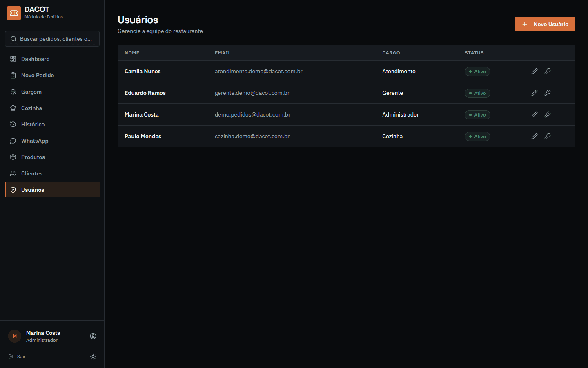Go to Produtos

coord(52,157)
